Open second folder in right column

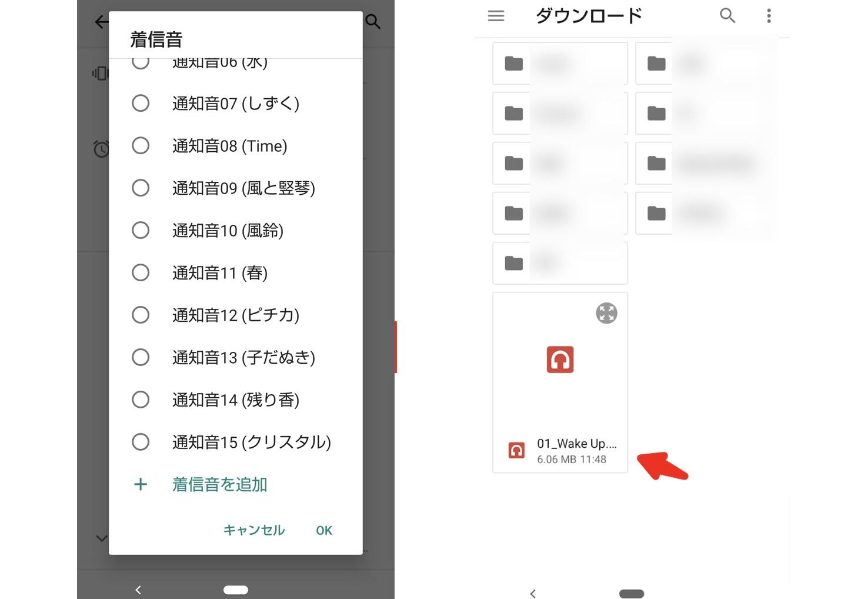pyautogui.click(x=703, y=114)
